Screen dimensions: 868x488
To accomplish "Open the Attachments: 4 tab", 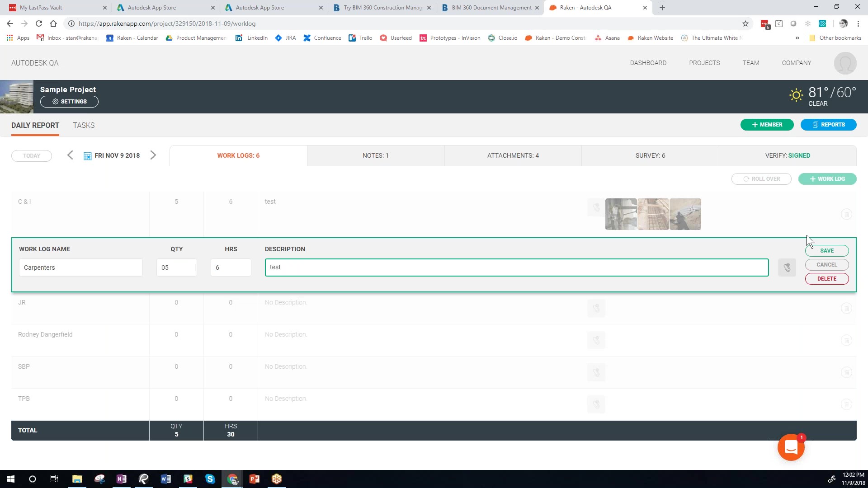I will point(513,155).
